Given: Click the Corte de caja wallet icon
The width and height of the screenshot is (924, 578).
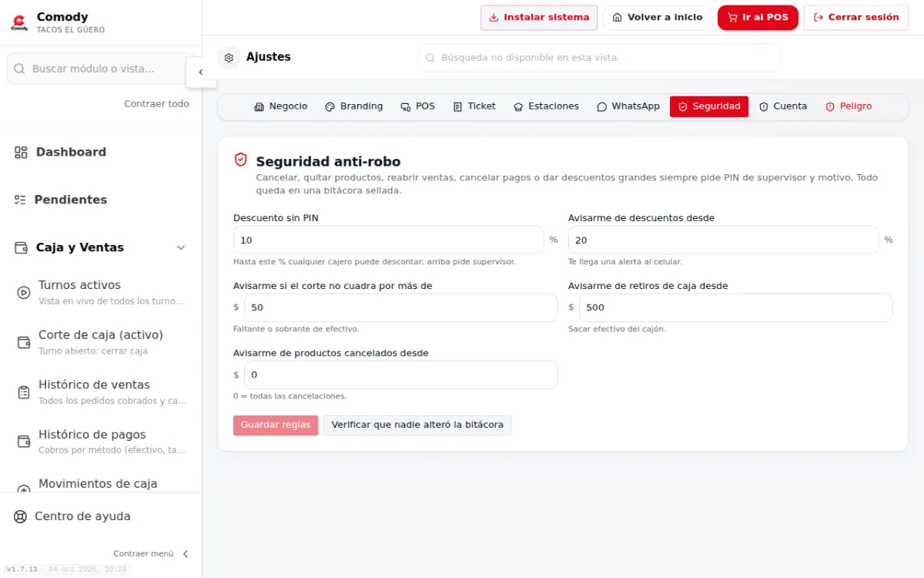Looking at the screenshot, I should (x=24, y=342).
